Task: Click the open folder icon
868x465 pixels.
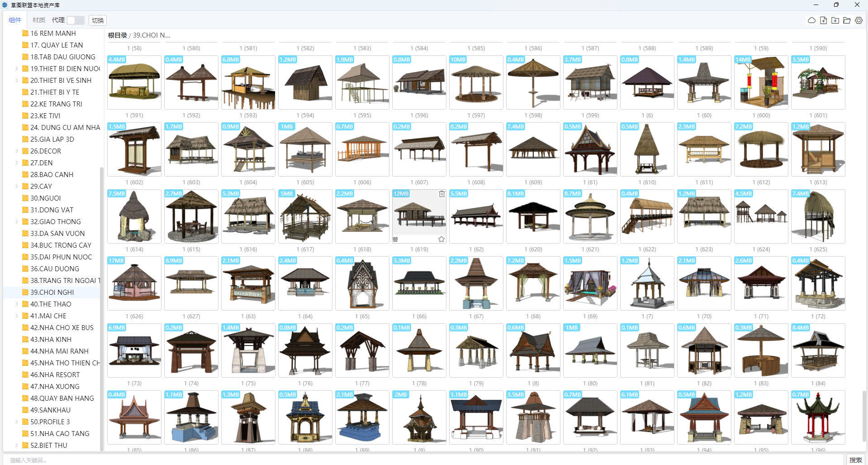Action: pos(847,20)
